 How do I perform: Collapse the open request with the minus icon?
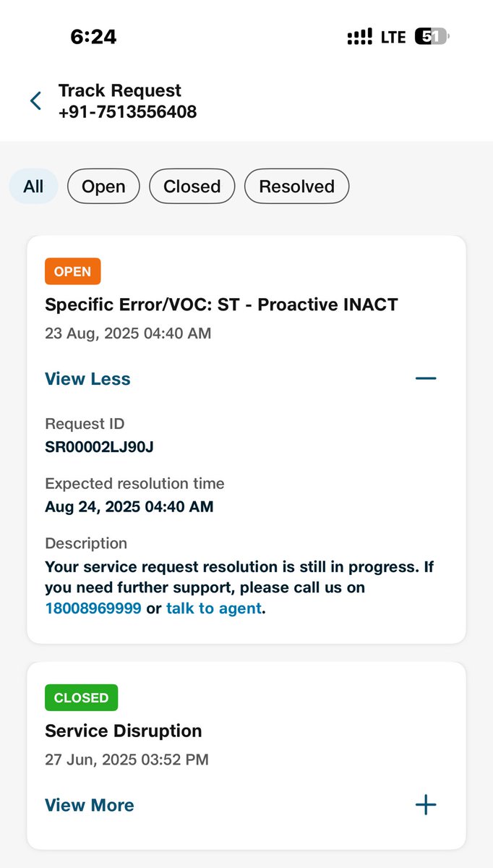point(426,378)
